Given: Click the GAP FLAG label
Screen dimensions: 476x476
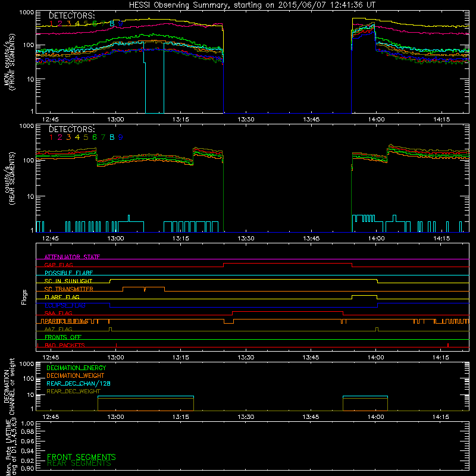Looking at the screenshot, I should pyautogui.click(x=58, y=265).
